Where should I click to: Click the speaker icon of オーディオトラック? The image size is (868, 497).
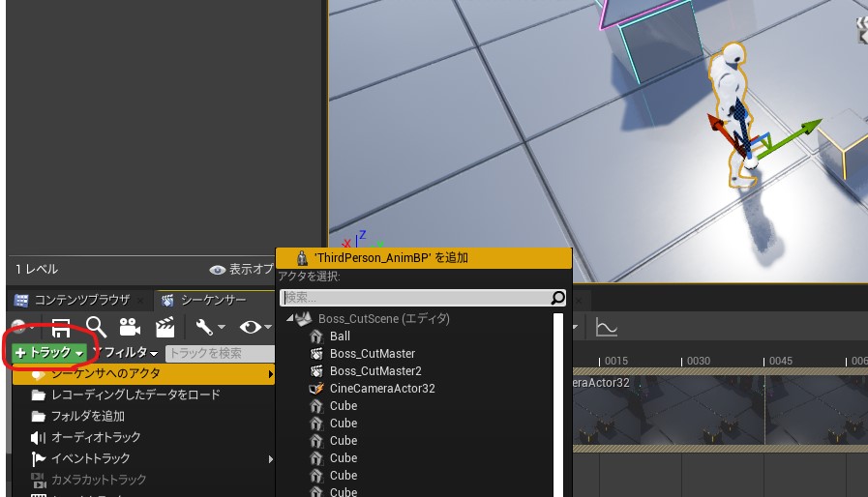[x=38, y=438]
